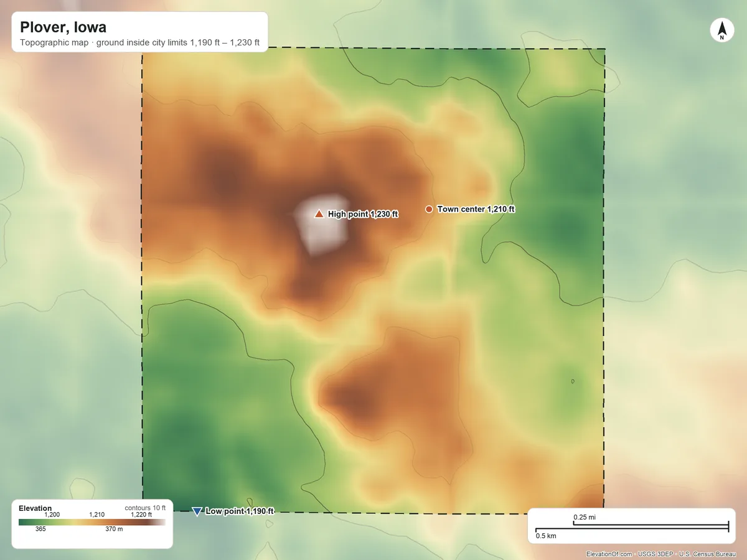The width and height of the screenshot is (747, 560).
Task: Click the 'Low point 1,190 ft' label
Action: (240, 511)
